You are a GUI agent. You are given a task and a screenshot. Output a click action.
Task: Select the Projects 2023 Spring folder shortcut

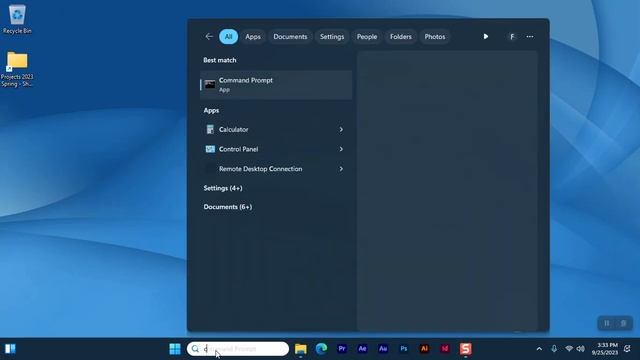pyautogui.click(x=17, y=69)
